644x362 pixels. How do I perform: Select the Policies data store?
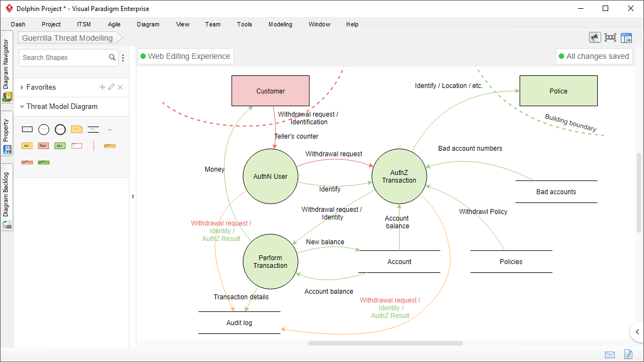click(x=511, y=261)
